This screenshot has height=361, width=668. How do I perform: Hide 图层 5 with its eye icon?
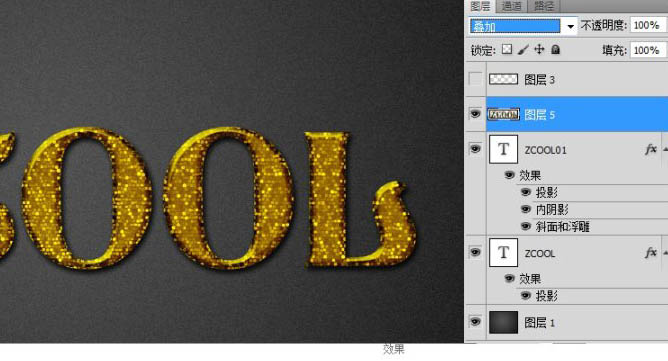[475, 114]
